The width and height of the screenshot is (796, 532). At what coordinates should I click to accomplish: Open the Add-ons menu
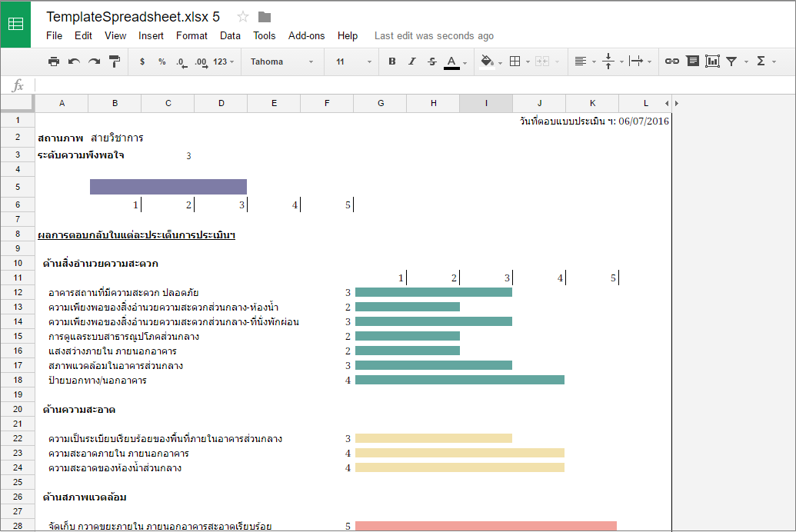pyautogui.click(x=308, y=35)
